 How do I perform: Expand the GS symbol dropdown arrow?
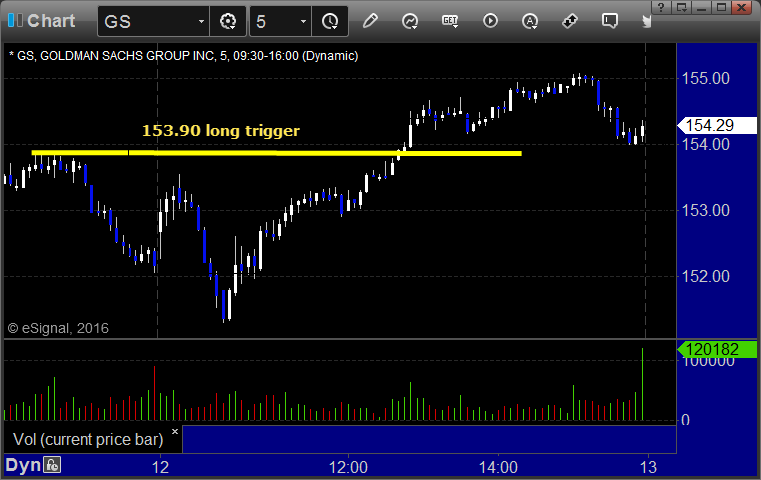point(201,21)
